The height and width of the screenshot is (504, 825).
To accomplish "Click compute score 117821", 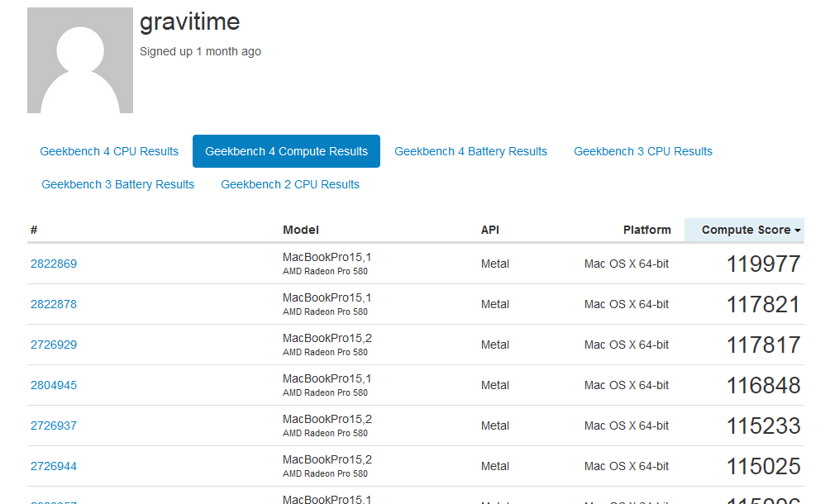I will click(x=764, y=305).
